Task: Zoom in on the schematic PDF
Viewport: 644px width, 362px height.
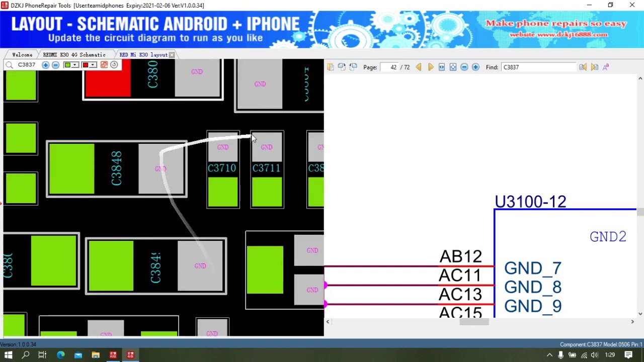Action: point(475,67)
